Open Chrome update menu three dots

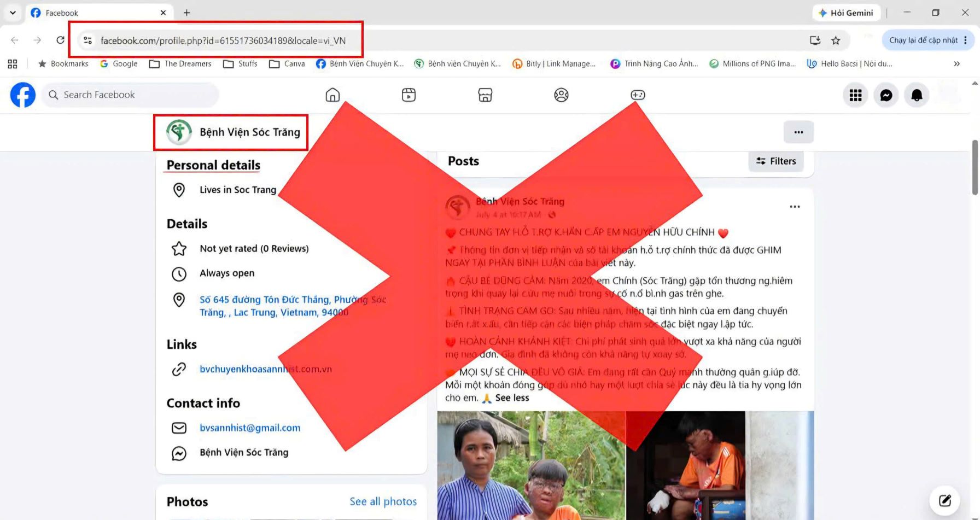coord(965,40)
